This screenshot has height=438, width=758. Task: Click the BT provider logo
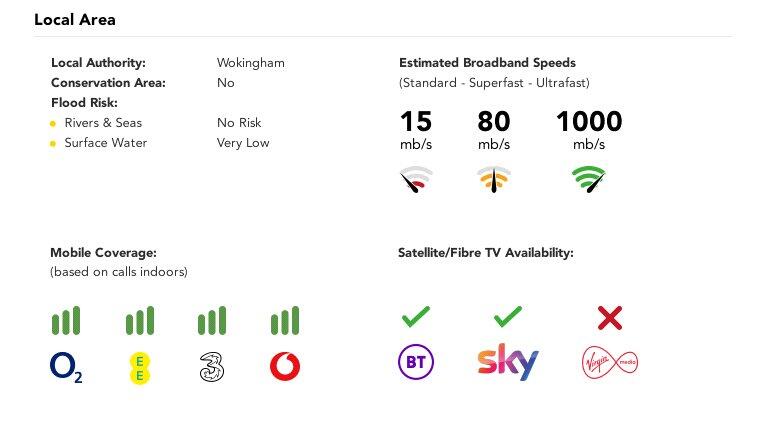click(415, 362)
